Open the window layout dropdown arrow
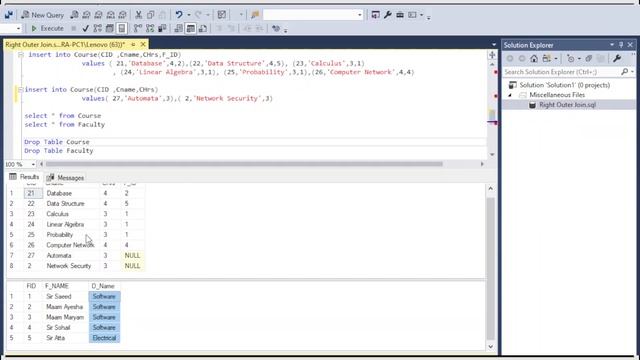Viewport: 640px width, 360px height. pos(422,15)
